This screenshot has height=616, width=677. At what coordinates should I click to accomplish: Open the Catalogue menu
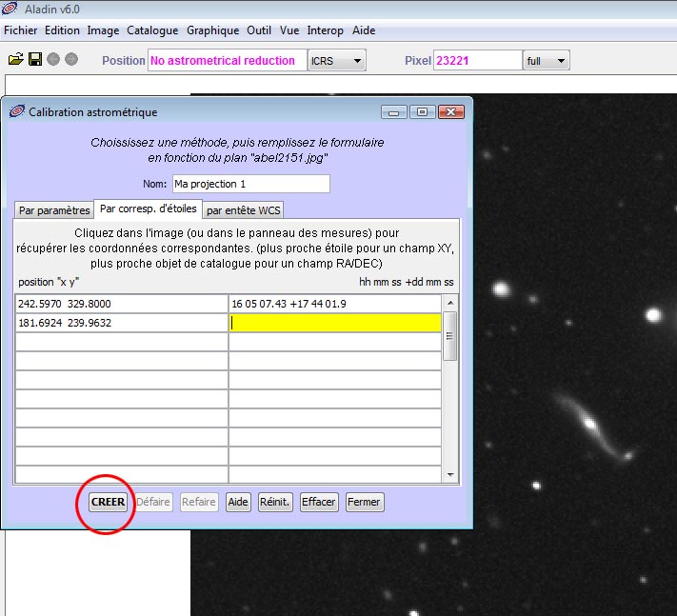coord(152,30)
